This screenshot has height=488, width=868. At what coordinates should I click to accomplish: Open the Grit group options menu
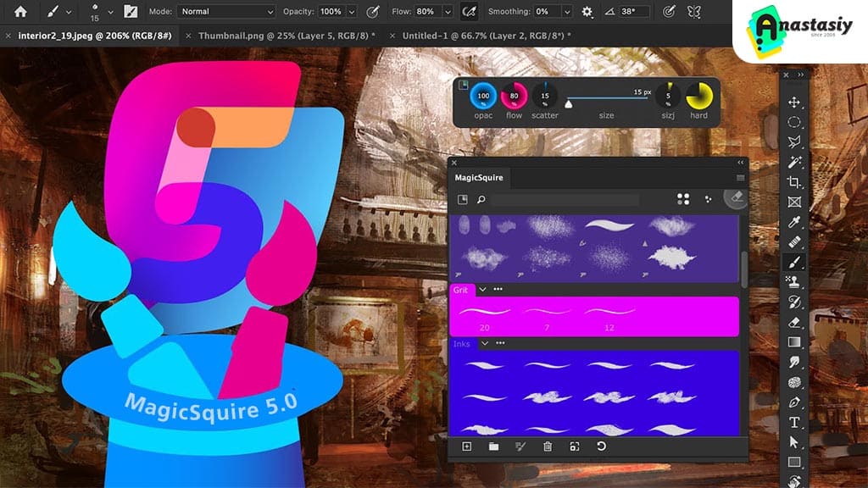(498, 290)
